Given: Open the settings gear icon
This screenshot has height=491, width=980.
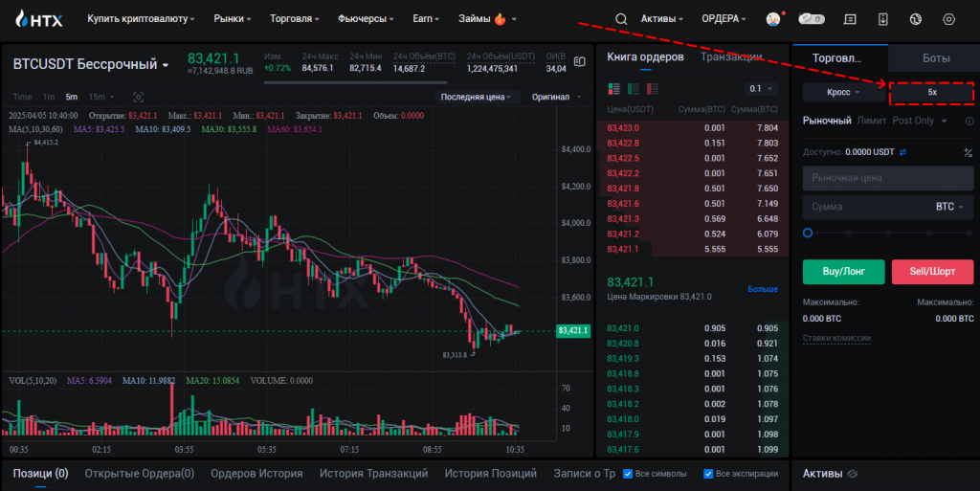Looking at the screenshot, I should (948, 19).
